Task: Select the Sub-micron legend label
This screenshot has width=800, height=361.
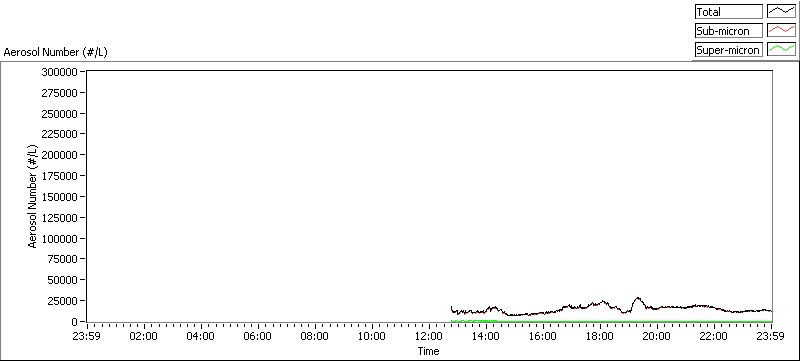Action: [x=729, y=31]
